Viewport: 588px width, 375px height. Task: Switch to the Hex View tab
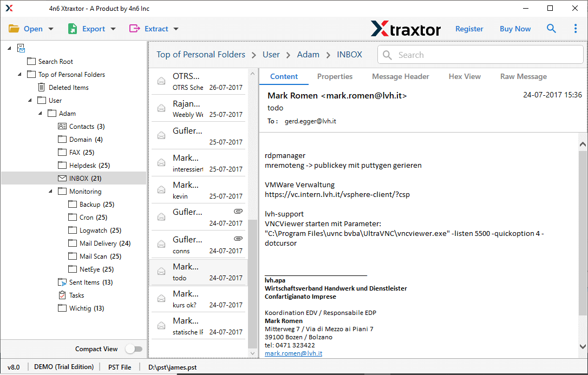[465, 76]
